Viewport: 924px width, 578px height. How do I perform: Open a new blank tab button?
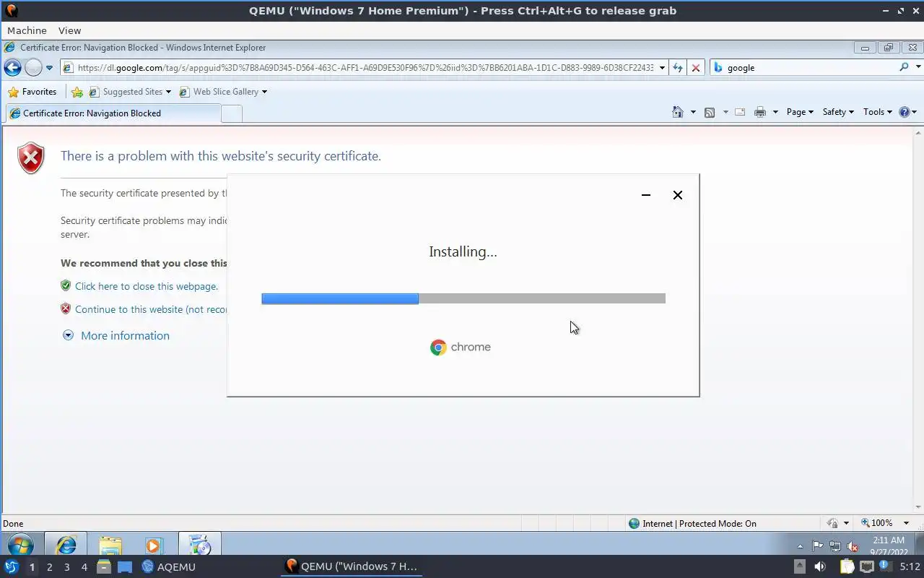click(x=231, y=113)
